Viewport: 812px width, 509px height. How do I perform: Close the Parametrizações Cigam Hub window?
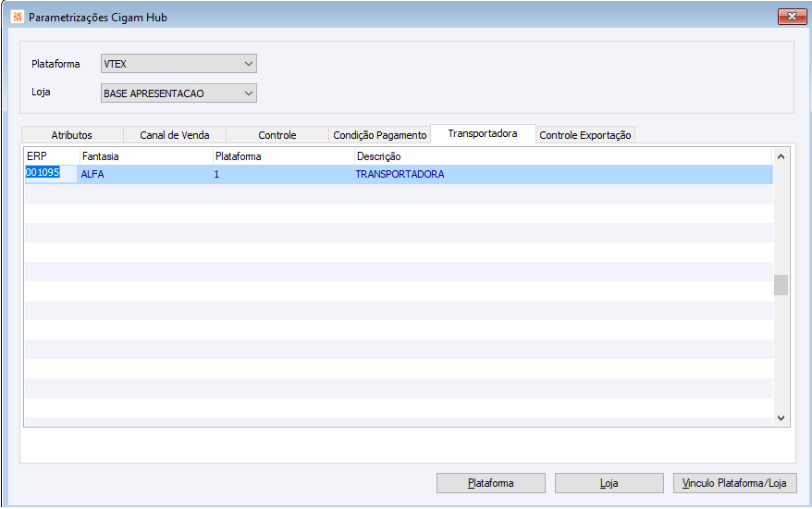pyautogui.click(x=792, y=17)
